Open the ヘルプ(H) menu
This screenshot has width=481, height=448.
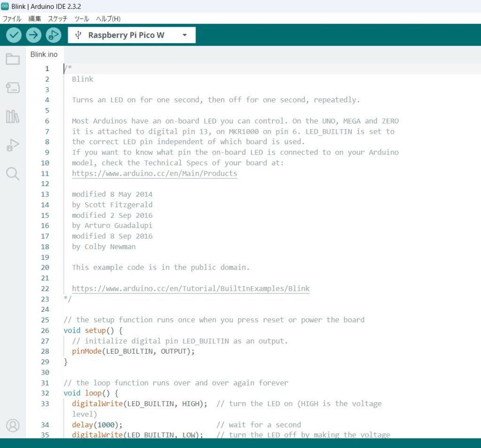pos(109,19)
